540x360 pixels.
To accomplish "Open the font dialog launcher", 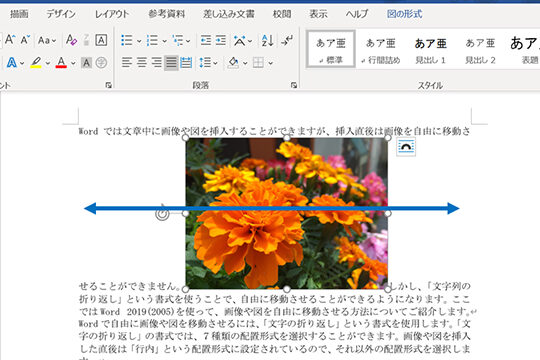I will pos(108,85).
